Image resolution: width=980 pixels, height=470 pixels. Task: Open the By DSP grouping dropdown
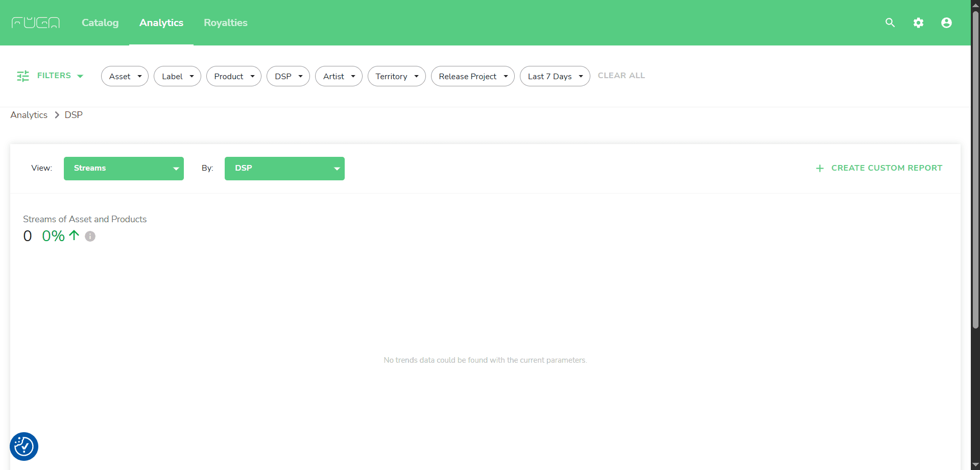coord(284,169)
